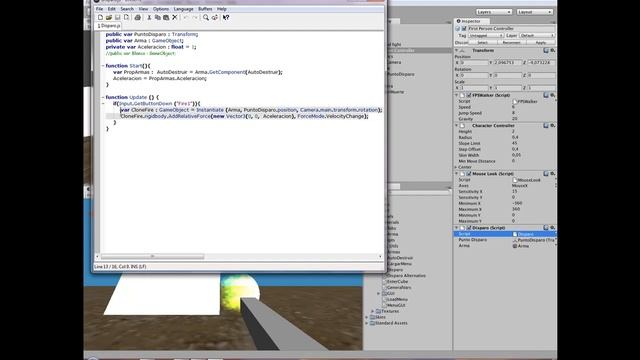Viewport: 640px width, 360px height.
Task: Open the Edit menu in script editor
Action: (111, 9)
